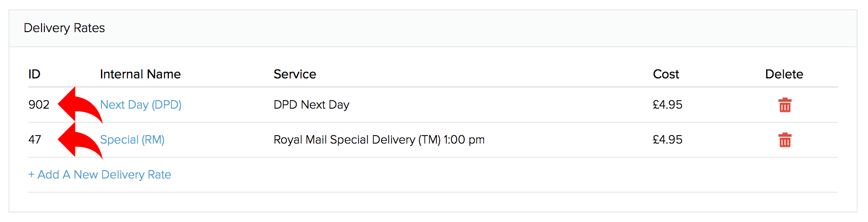The width and height of the screenshot is (868, 222).
Task: Click the red arrow beside ID 47
Action: tap(80, 140)
